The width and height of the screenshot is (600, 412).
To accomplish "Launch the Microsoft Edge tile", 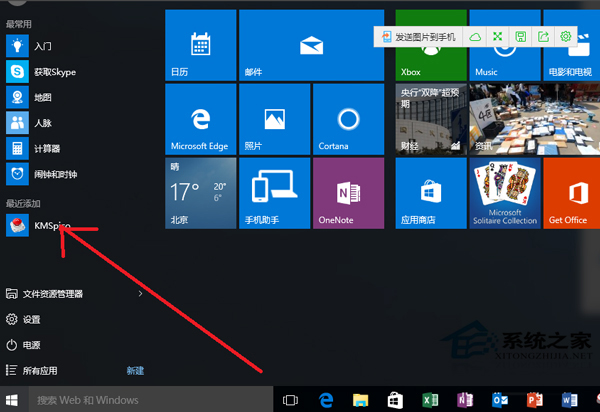I will coord(200,118).
